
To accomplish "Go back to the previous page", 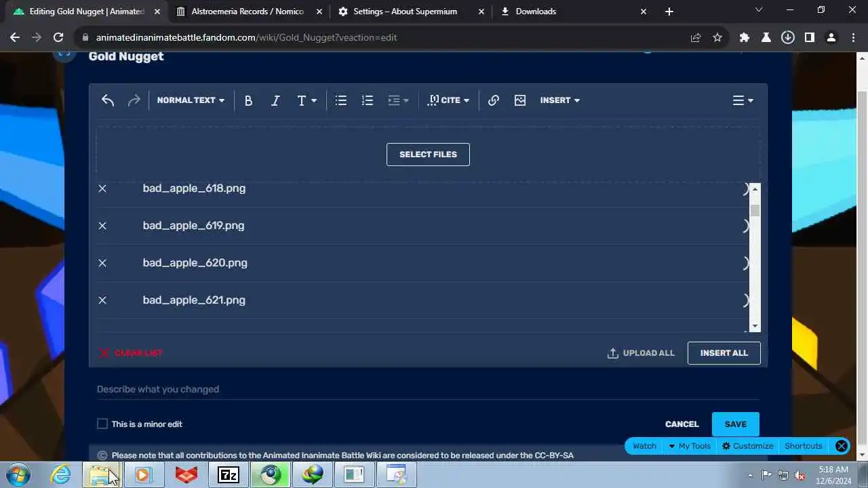I will (16, 38).
